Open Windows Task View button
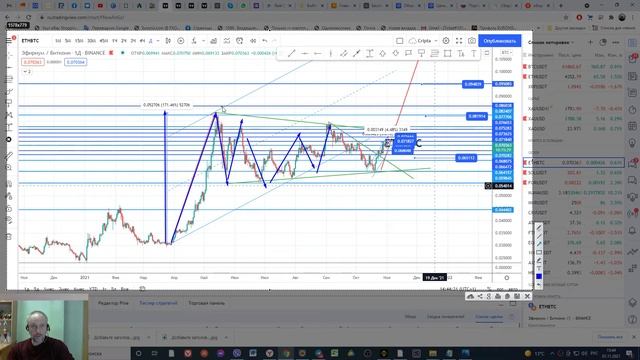 (155, 353)
